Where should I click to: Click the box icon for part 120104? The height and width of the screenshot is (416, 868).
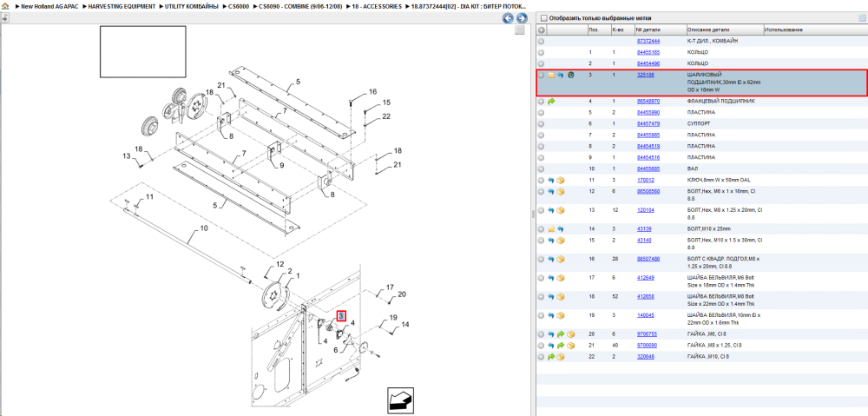(561, 210)
